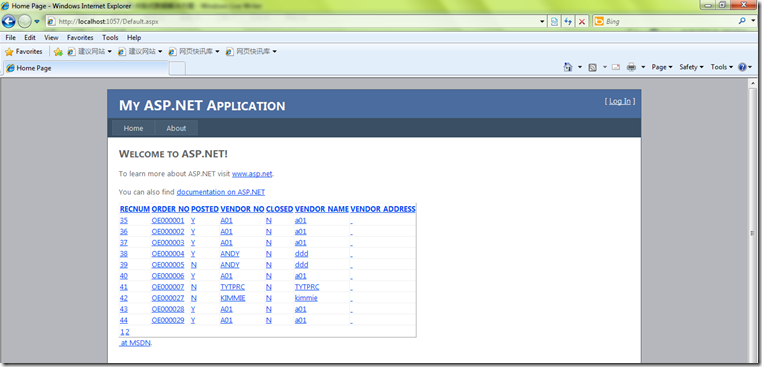Sort by VENDOR NAME column header
This screenshot has height=367, width=762.
[322, 209]
